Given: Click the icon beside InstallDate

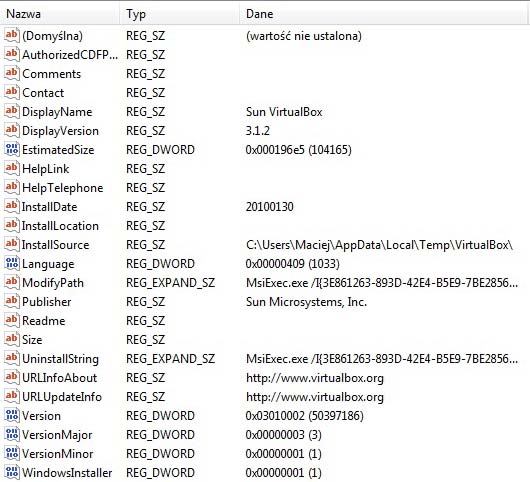Looking at the screenshot, I should pos(12,206).
